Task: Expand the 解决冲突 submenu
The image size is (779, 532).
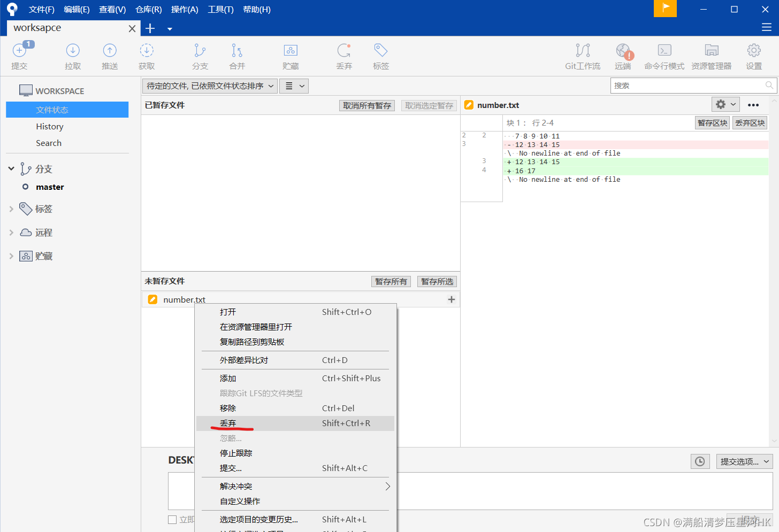Action: pyautogui.click(x=295, y=486)
